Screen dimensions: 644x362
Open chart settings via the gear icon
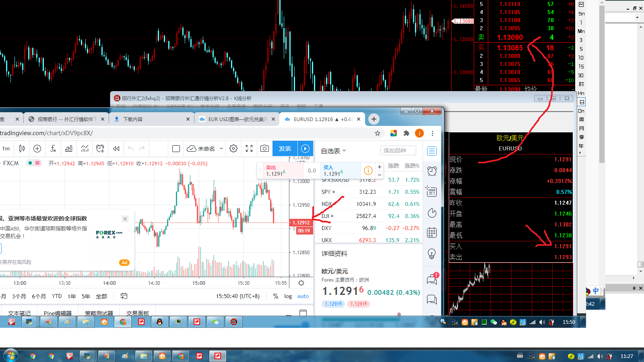233,149
